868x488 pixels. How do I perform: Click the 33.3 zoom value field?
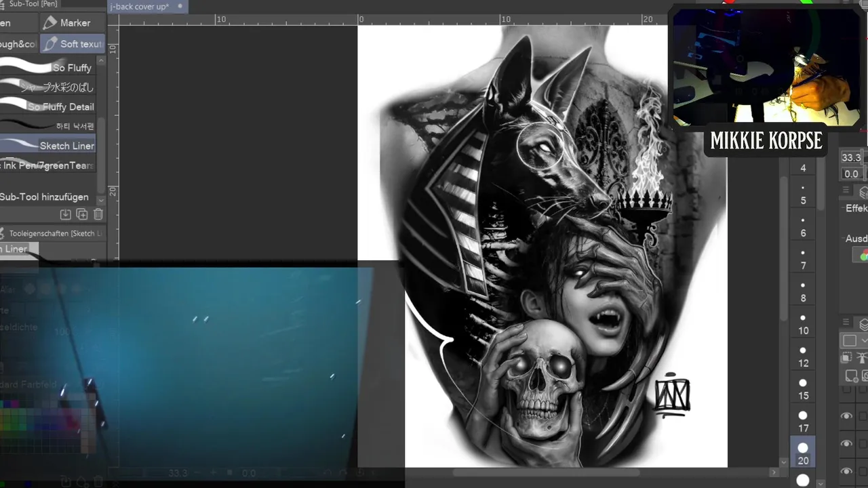coord(851,158)
